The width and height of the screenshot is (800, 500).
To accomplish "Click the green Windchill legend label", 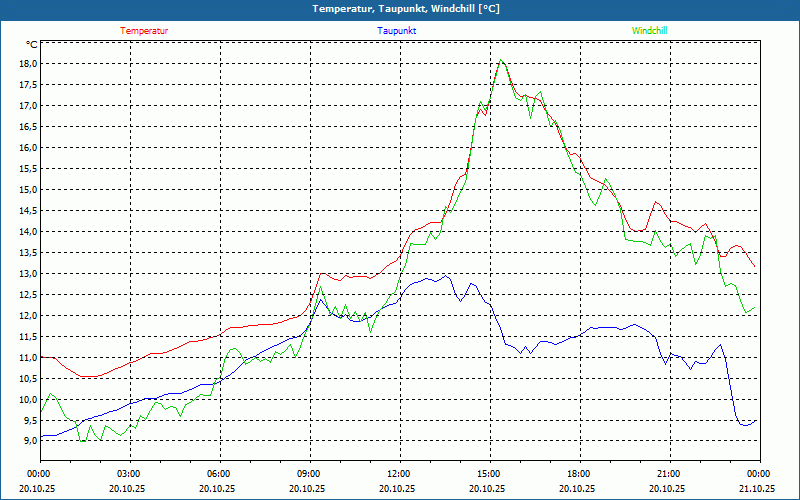I will pyautogui.click(x=649, y=31).
